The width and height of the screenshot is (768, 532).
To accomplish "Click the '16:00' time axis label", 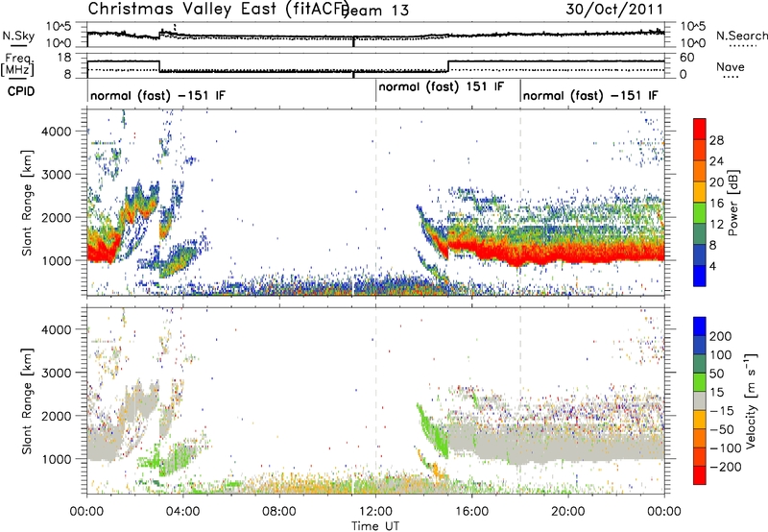I will click(472, 512).
